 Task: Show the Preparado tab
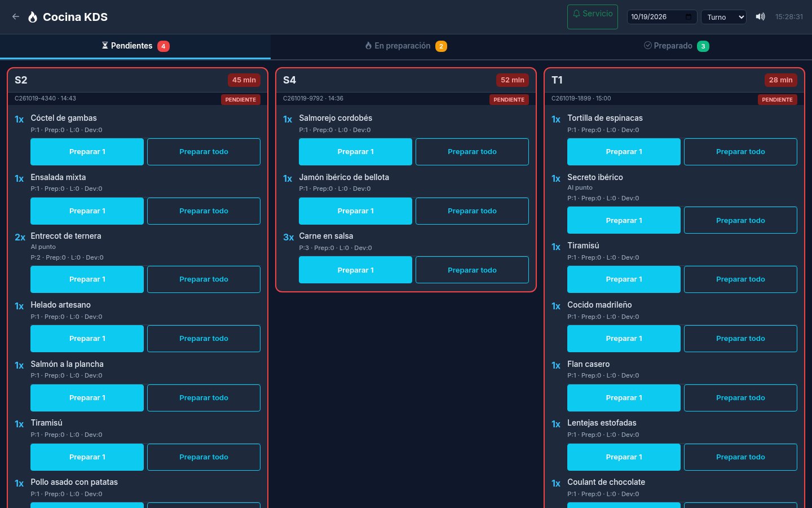click(x=677, y=46)
